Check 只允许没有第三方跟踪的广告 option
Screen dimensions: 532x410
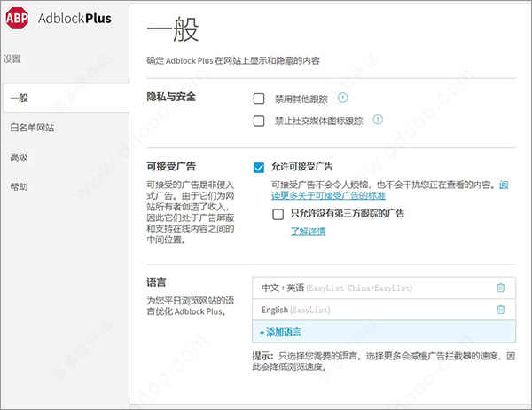click(x=278, y=214)
